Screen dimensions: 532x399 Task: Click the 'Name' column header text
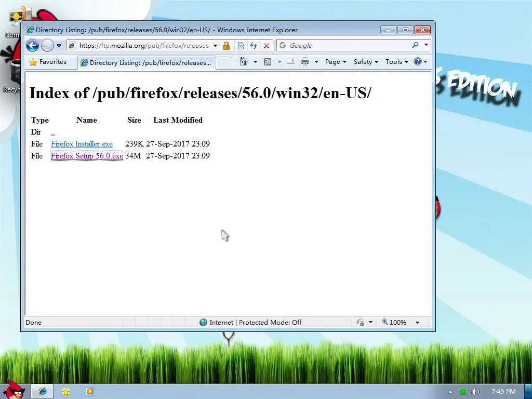coord(87,120)
